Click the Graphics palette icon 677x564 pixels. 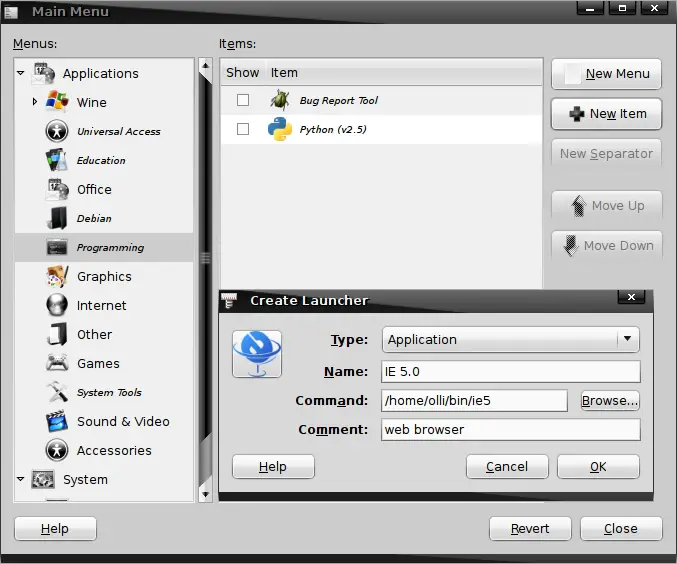[57, 276]
